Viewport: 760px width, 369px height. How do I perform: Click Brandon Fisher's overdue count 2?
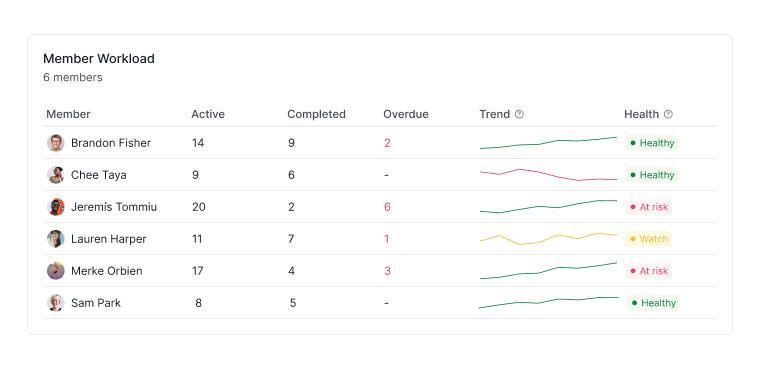tap(387, 143)
